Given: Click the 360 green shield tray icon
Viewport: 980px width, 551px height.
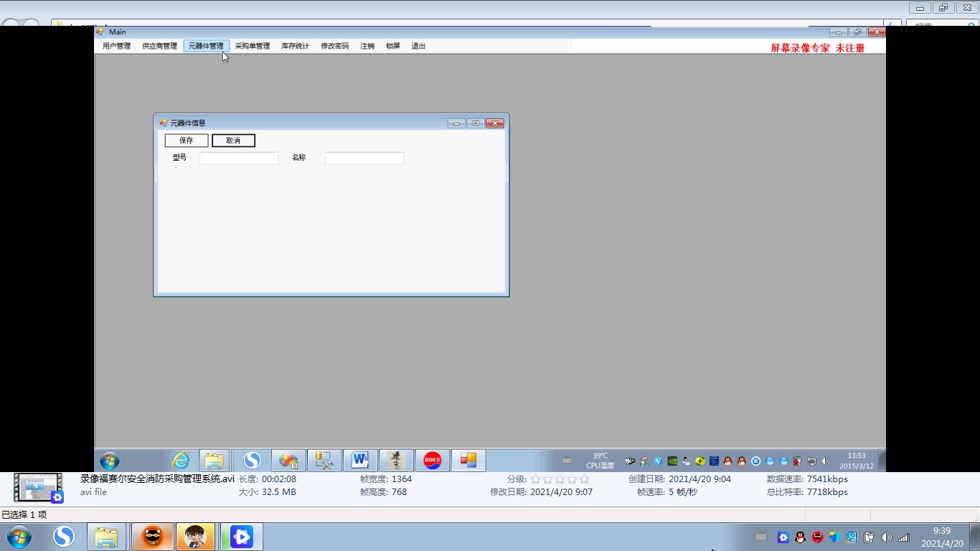Looking at the screenshot, I should click(701, 461).
